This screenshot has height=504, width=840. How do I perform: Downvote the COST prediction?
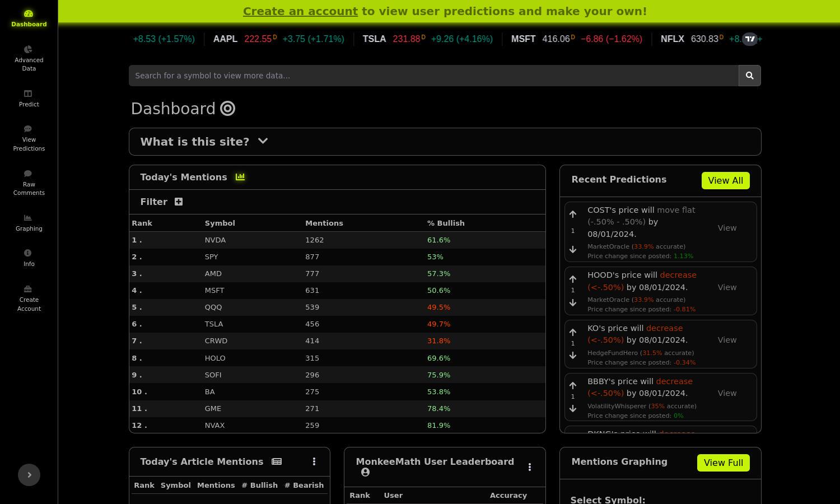pyautogui.click(x=573, y=249)
